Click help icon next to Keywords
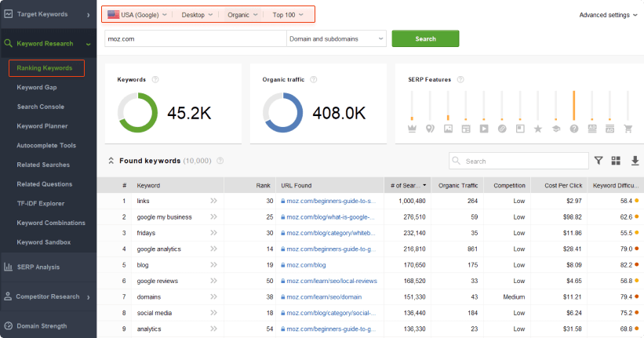Viewport: 644px width, 338px height. click(x=155, y=80)
